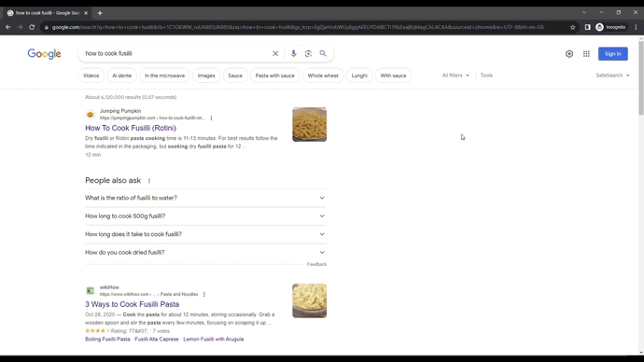Open "3 Ways to Cook Fusilli Pasta" link
Screen dimensions: 644x362
coord(132,304)
